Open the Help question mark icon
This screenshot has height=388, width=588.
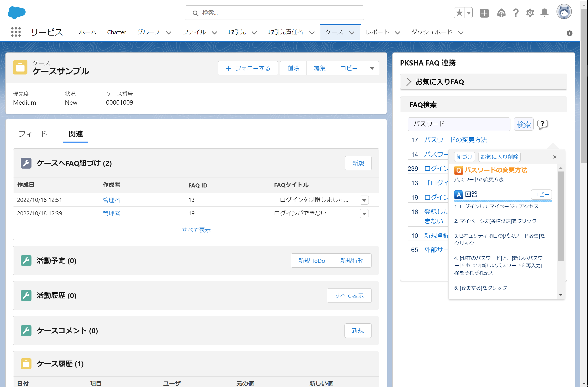(516, 13)
